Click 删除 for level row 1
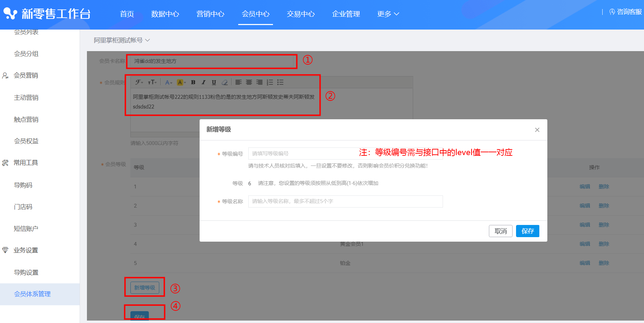 604,187
